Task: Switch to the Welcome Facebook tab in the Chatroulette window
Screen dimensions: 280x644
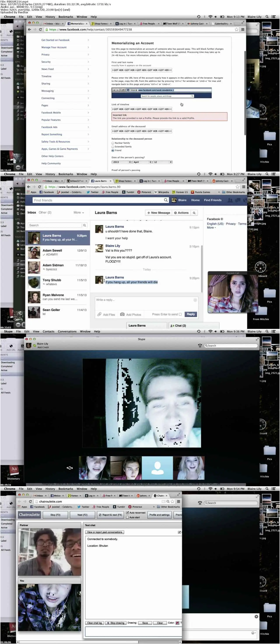Action: pyautogui.click(x=58, y=495)
